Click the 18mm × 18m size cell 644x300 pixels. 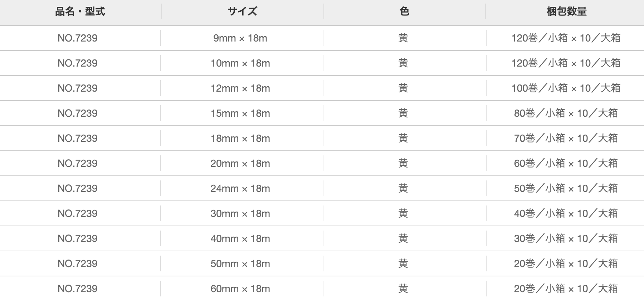tap(240, 139)
